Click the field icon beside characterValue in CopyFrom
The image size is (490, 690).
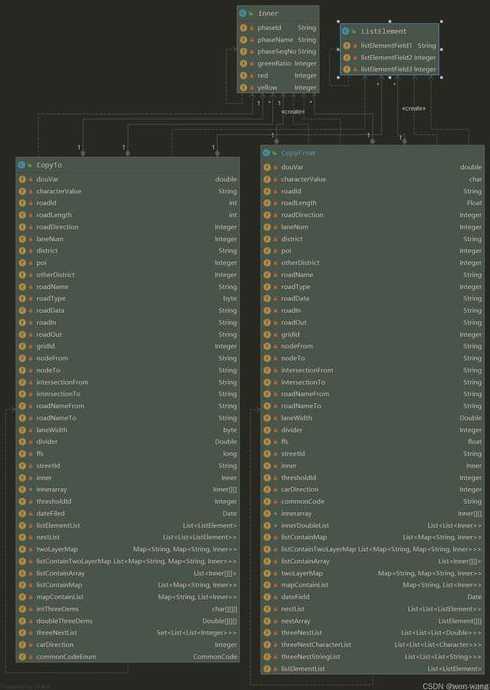pos(267,179)
